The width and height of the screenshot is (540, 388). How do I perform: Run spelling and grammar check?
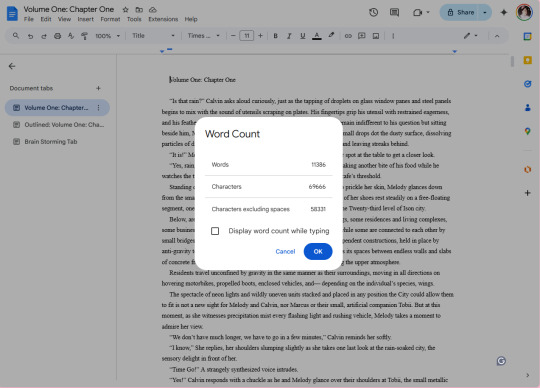(x=71, y=36)
